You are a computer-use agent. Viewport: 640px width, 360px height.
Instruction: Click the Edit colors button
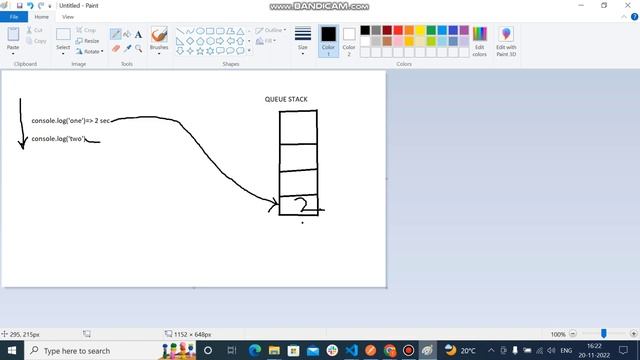pyautogui.click(x=480, y=41)
